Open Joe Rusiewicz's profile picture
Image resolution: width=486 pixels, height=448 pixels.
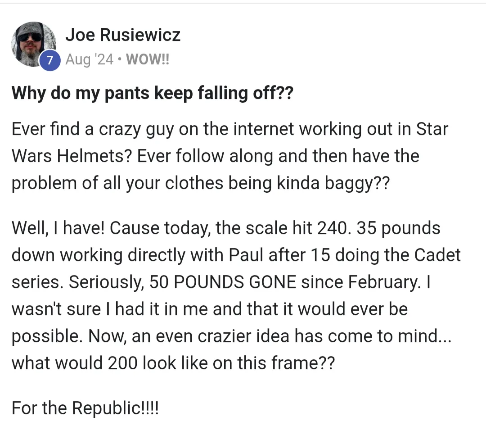pyautogui.click(x=34, y=44)
